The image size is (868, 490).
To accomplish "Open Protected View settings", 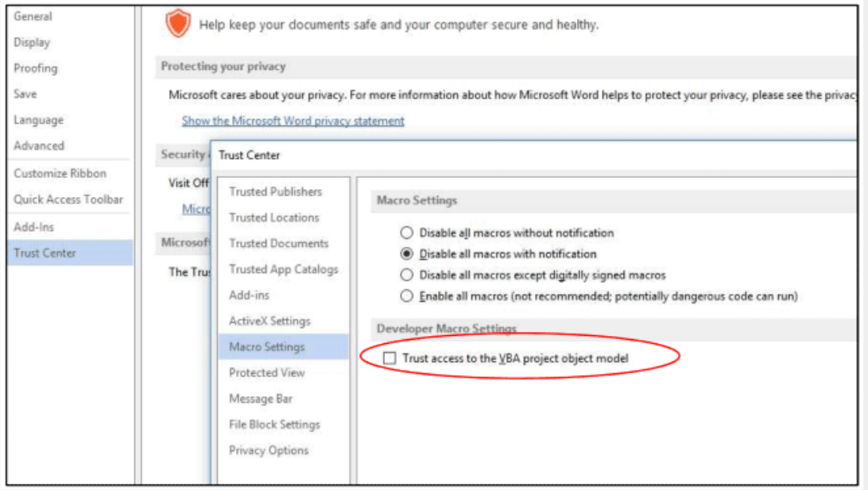I will click(x=266, y=372).
